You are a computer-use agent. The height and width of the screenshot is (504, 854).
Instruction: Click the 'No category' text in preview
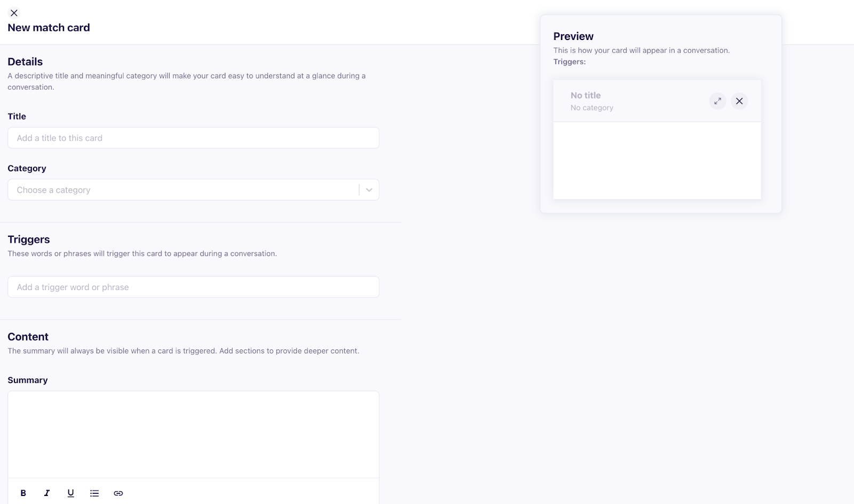pos(591,108)
